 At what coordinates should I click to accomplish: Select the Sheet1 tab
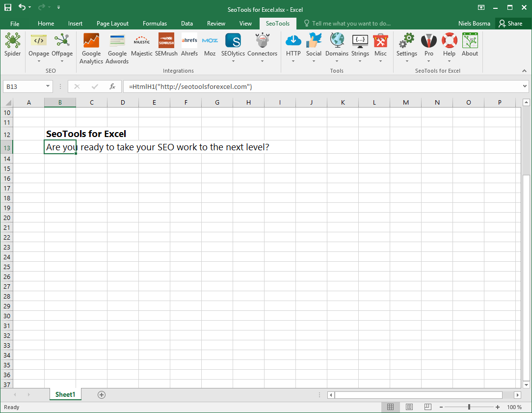pos(65,394)
